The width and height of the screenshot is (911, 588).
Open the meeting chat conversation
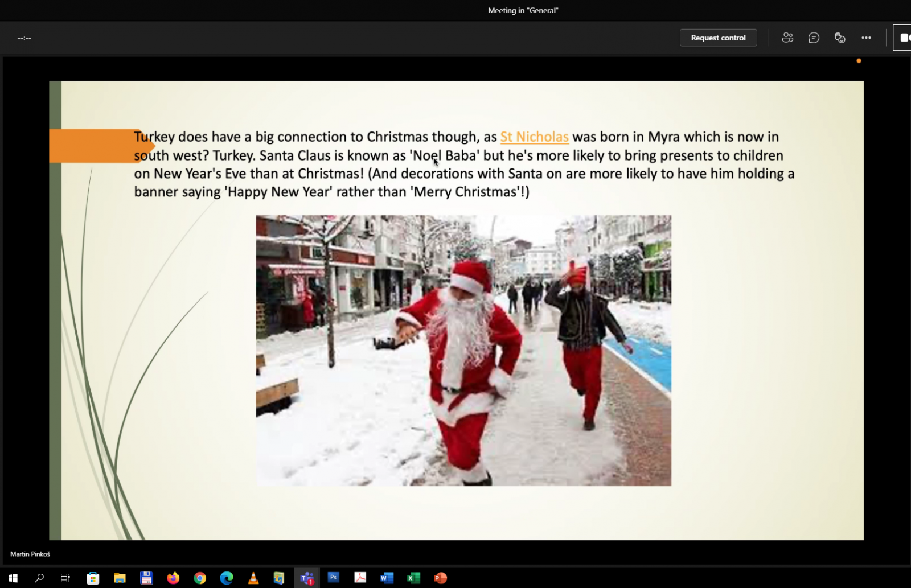pyautogui.click(x=814, y=38)
